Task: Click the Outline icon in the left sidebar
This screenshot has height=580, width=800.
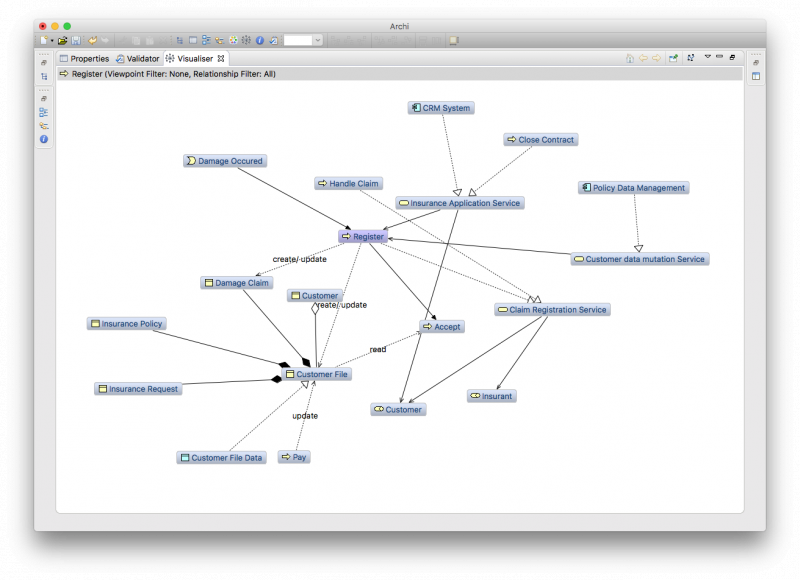Action: point(44,112)
